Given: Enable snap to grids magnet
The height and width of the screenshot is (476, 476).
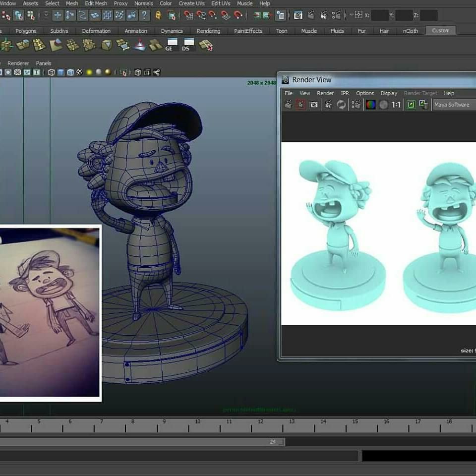Looking at the screenshot, I should tap(188, 15).
